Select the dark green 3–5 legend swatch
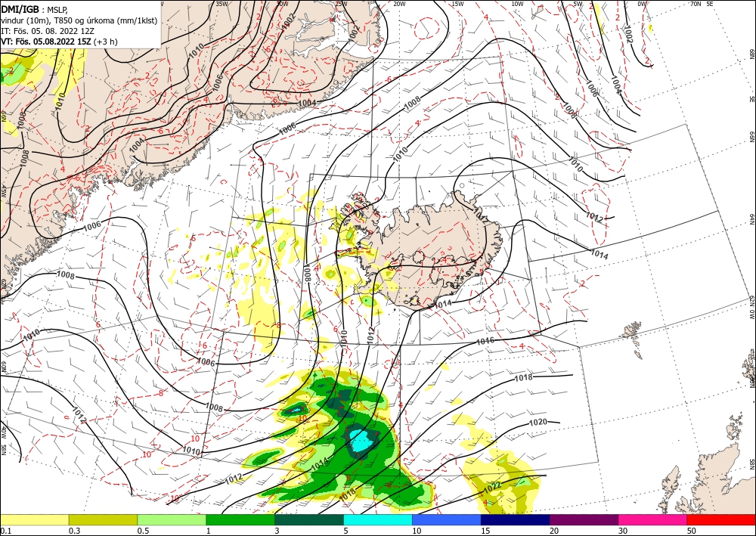The width and height of the screenshot is (756, 536). pyautogui.click(x=309, y=519)
